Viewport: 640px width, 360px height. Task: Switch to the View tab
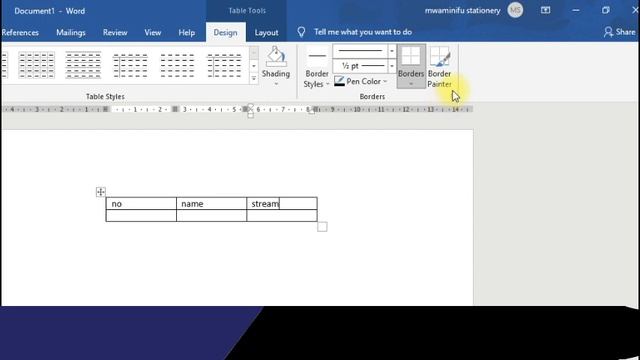click(x=153, y=32)
